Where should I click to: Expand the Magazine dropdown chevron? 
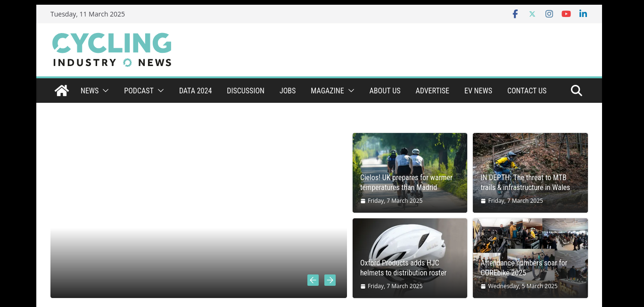coord(351,91)
